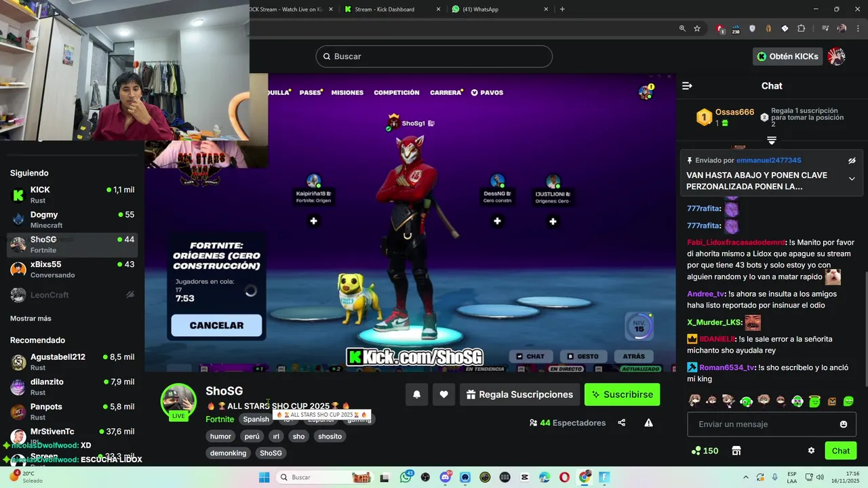Open the media controls icon in Chrome toolbar
The height and width of the screenshot is (488, 868).
pyautogui.click(x=825, y=28)
